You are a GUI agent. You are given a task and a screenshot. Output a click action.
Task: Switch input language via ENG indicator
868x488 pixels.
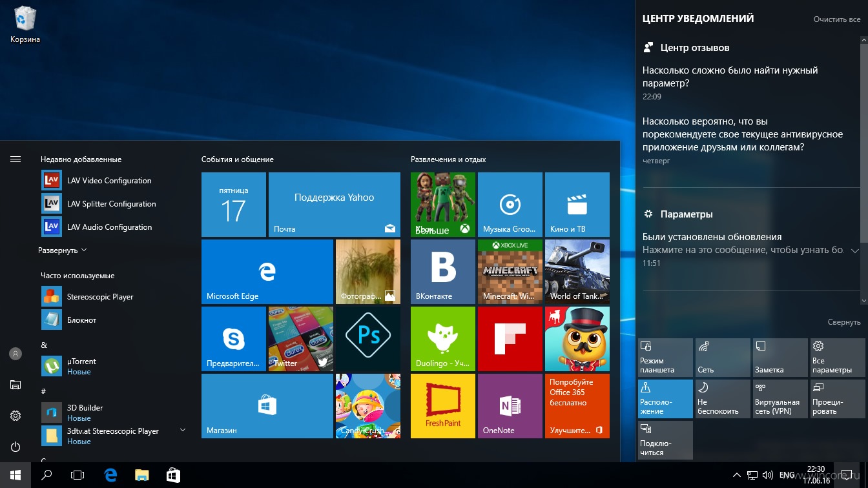click(787, 476)
